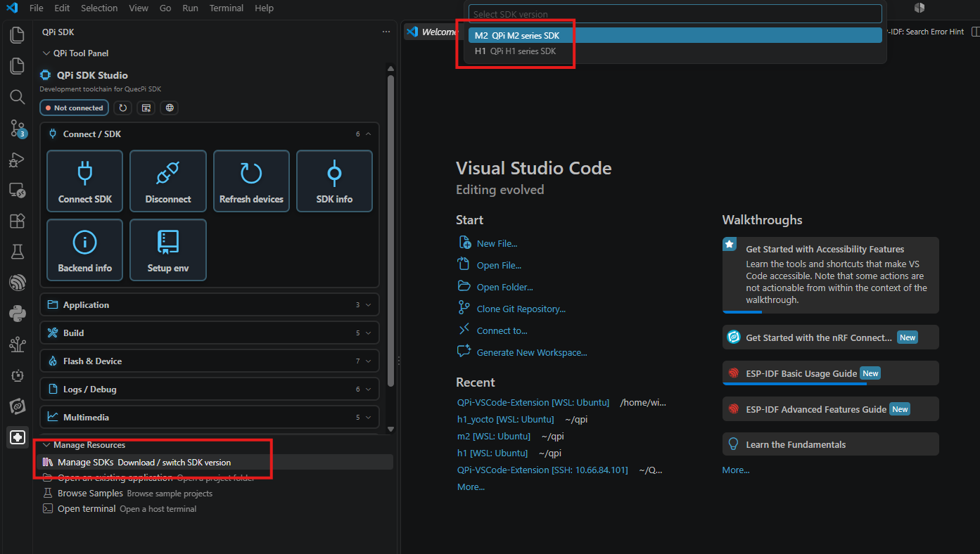Viewport: 980px width, 554px height.
Task: Open the Python view in activity bar
Action: [x=17, y=314]
